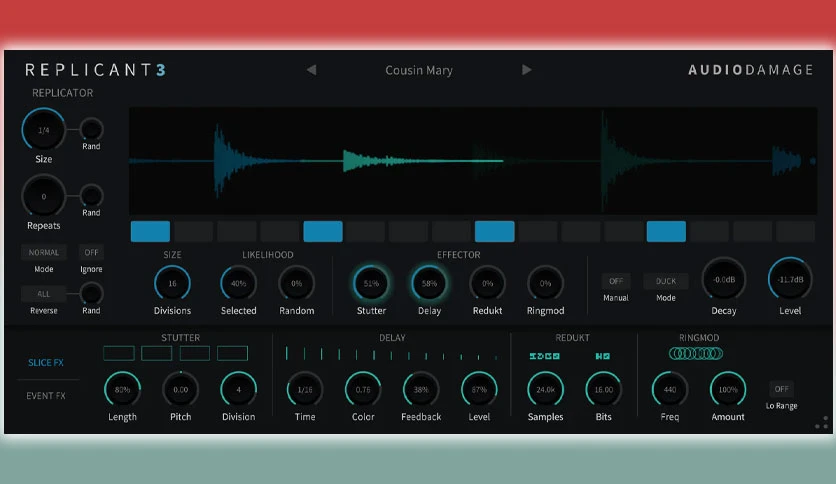Click the Stutter Length knob
This screenshot has width=836, height=484.
pyautogui.click(x=122, y=390)
